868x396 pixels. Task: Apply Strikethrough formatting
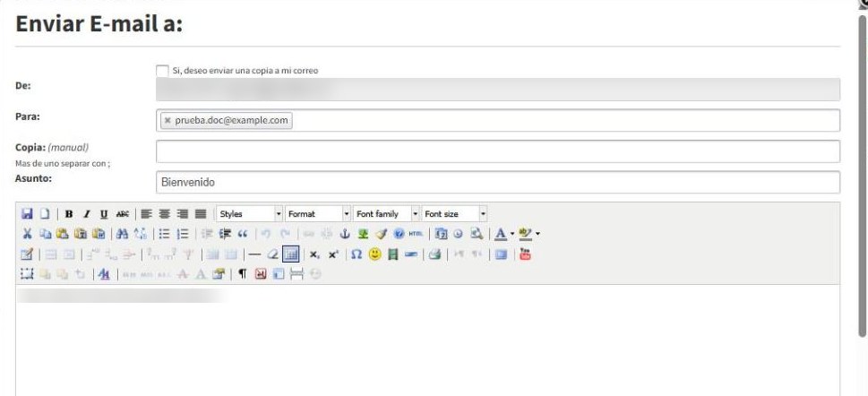(x=123, y=214)
